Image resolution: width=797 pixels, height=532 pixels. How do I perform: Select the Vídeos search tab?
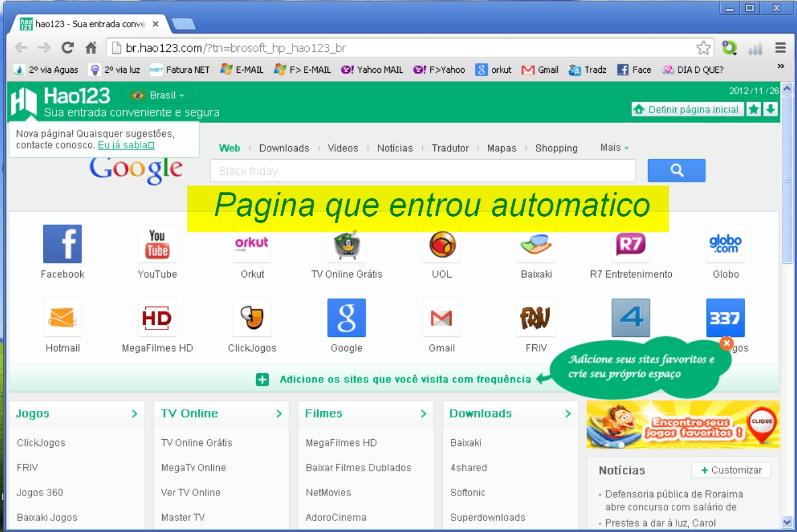pyautogui.click(x=343, y=148)
